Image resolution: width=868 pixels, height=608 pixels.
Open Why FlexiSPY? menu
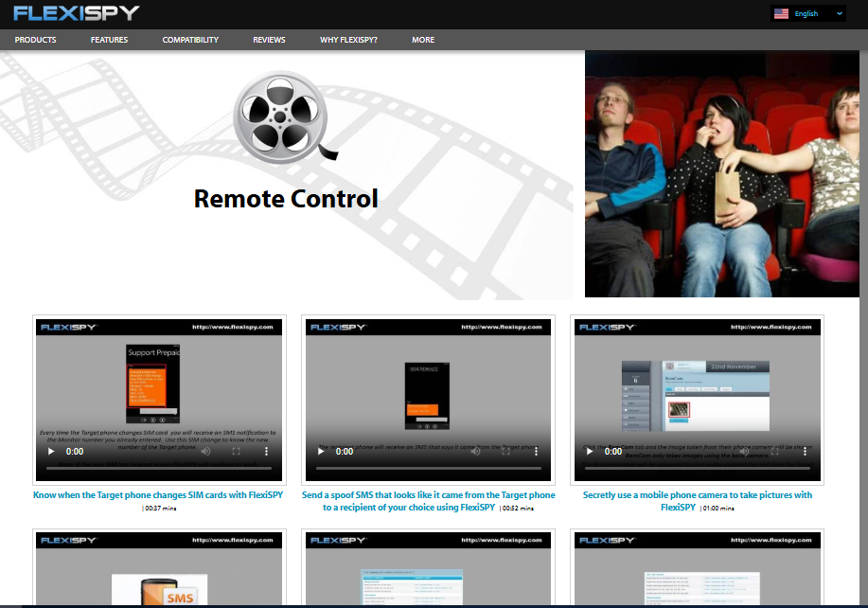pyautogui.click(x=348, y=40)
